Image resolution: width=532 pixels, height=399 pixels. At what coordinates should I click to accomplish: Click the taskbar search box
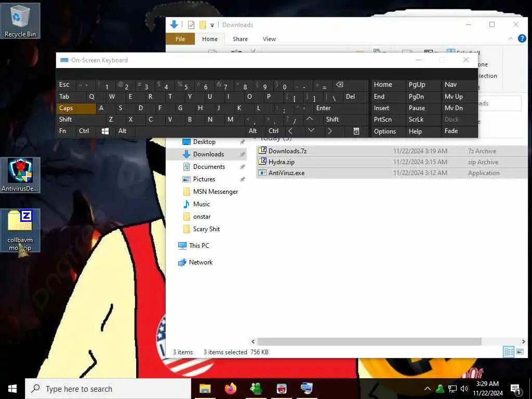[x=108, y=389]
